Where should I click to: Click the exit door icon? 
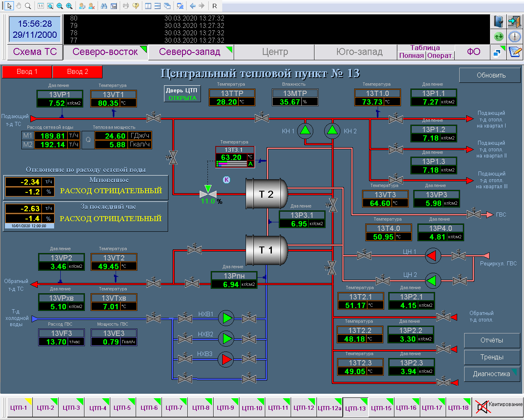(x=515, y=21)
